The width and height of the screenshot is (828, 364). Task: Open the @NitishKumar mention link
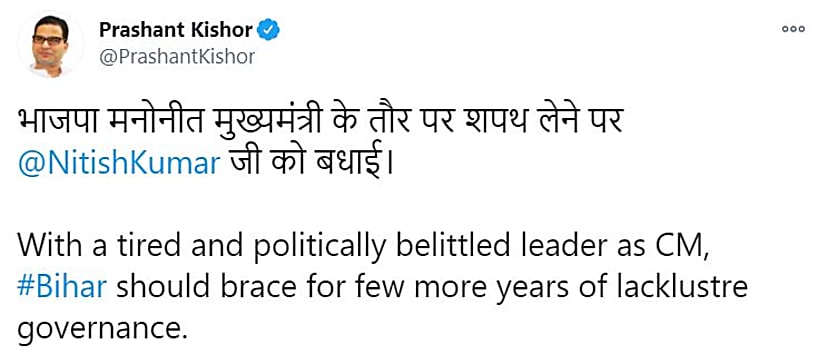coord(119,164)
